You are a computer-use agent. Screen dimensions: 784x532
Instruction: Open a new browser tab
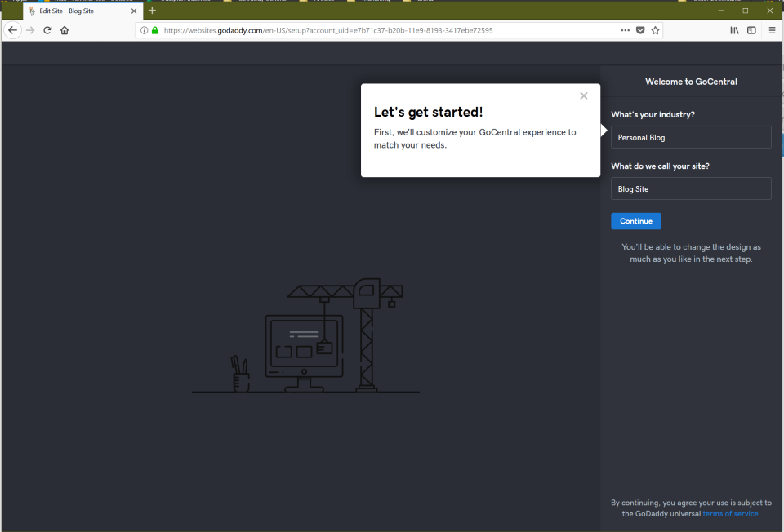pos(152,11)
